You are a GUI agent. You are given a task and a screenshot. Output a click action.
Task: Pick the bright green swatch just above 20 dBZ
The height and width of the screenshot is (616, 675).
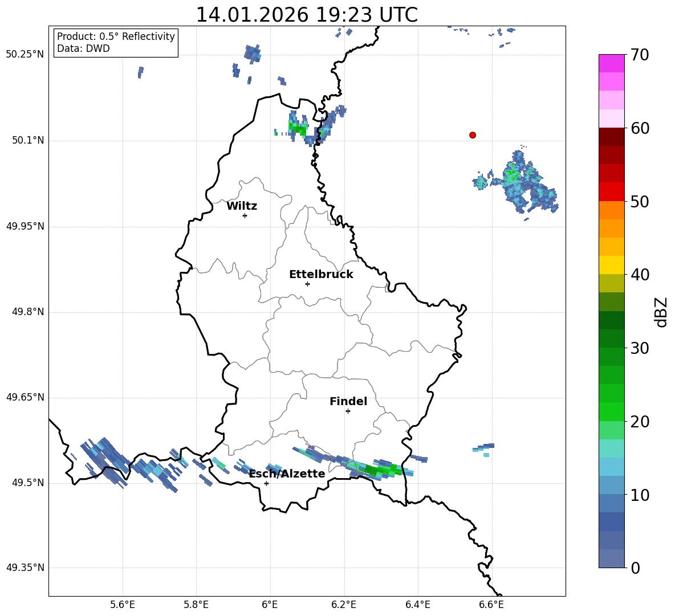click(612, 411)
